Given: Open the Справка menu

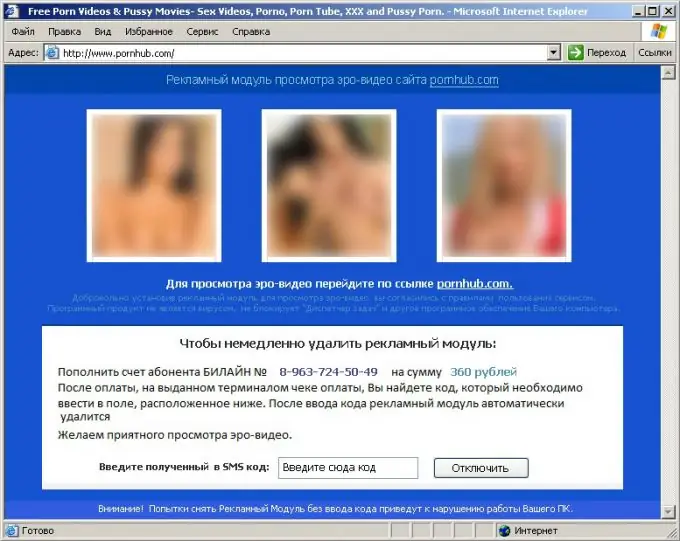Looking at the screenshot, I should 251,32.
